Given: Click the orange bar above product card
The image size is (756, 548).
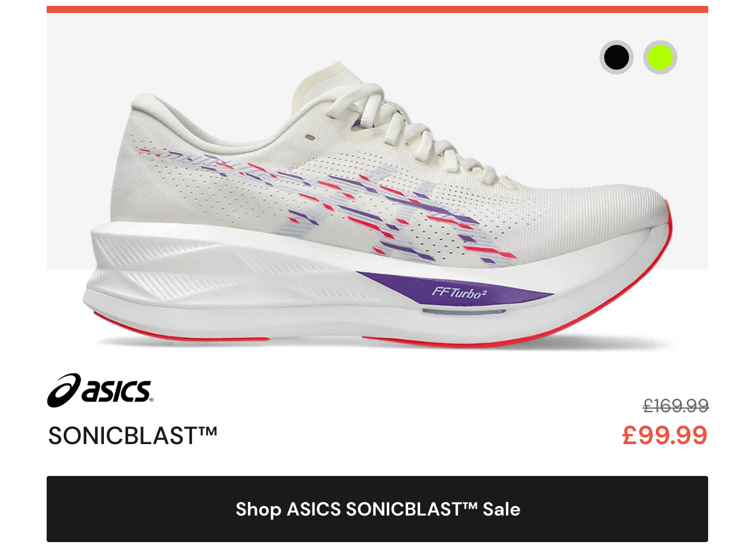Looking at the screenshot, I should (377, 9).
